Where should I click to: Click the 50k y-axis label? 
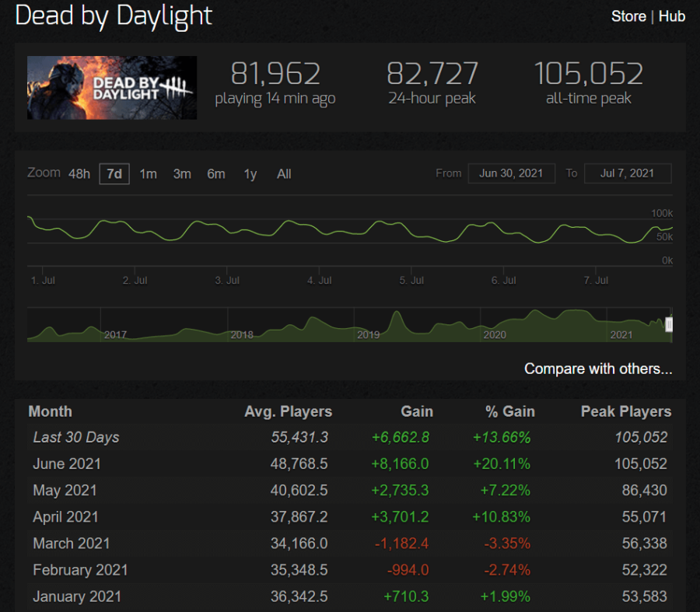point(664,237)
